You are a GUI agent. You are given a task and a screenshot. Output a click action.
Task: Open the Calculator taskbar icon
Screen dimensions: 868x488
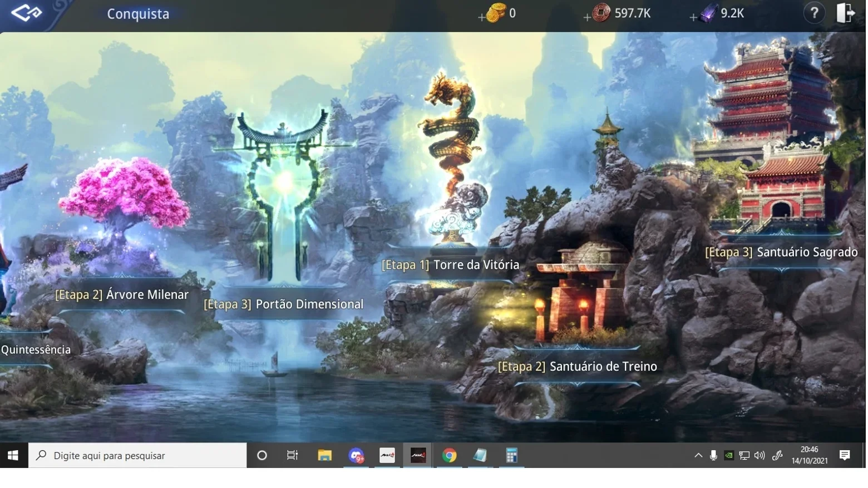pos(511,455)
